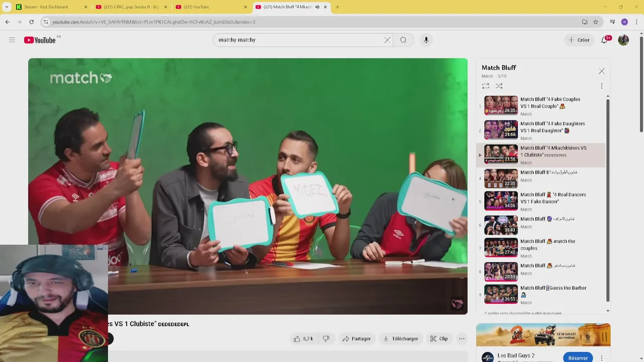Open the YouTube guide hamburger menu
The width and height of the screenshot is (644, 362).
click(12, 40)
